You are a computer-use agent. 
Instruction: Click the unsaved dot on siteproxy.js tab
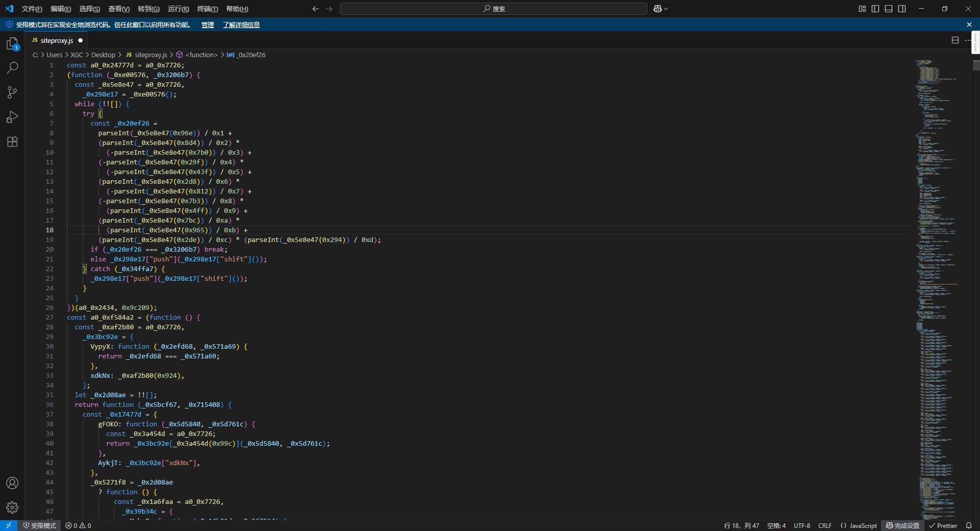[x=80, y=40]
